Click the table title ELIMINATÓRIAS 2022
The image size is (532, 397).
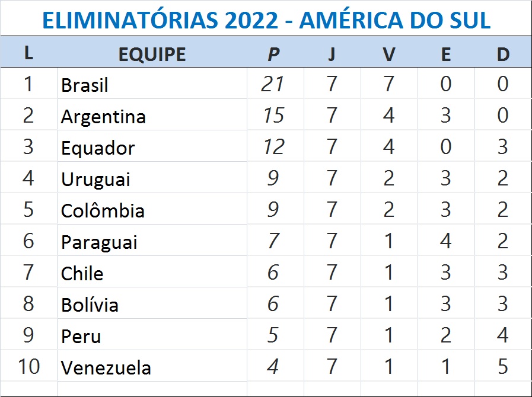point(266,20)
